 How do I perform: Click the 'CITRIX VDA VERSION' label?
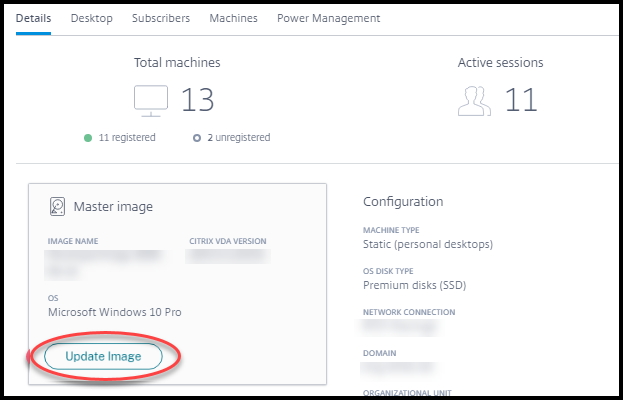point(228,241)
